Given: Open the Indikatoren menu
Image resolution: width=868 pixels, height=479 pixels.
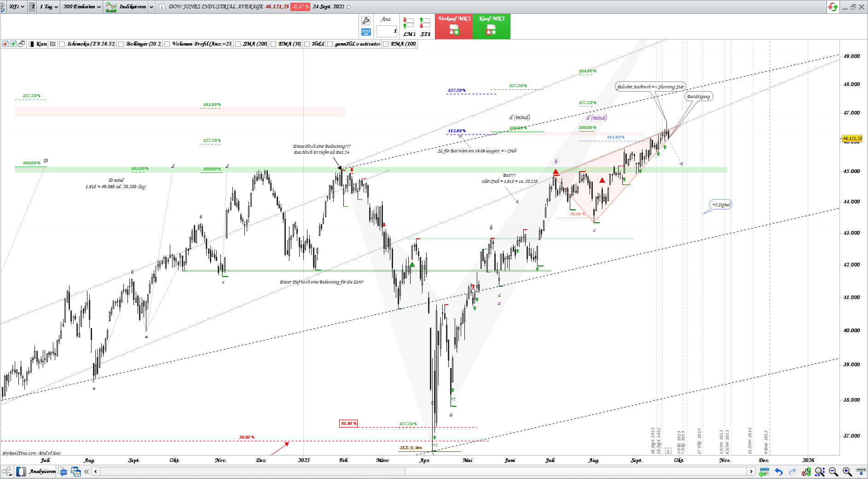Looking at the screenshot, I should tap(129, 6).
